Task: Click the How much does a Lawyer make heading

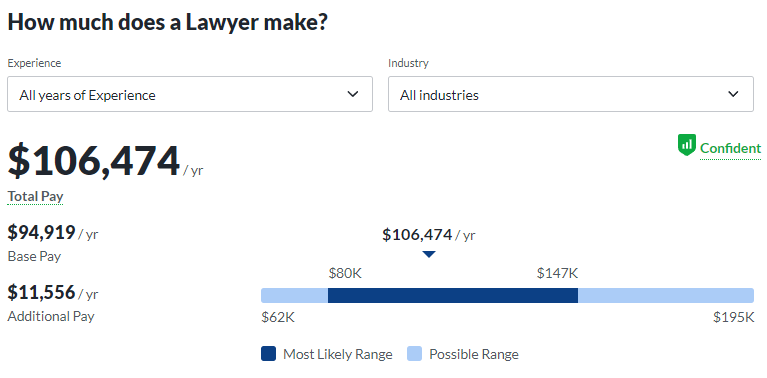Action: [167, 22]
